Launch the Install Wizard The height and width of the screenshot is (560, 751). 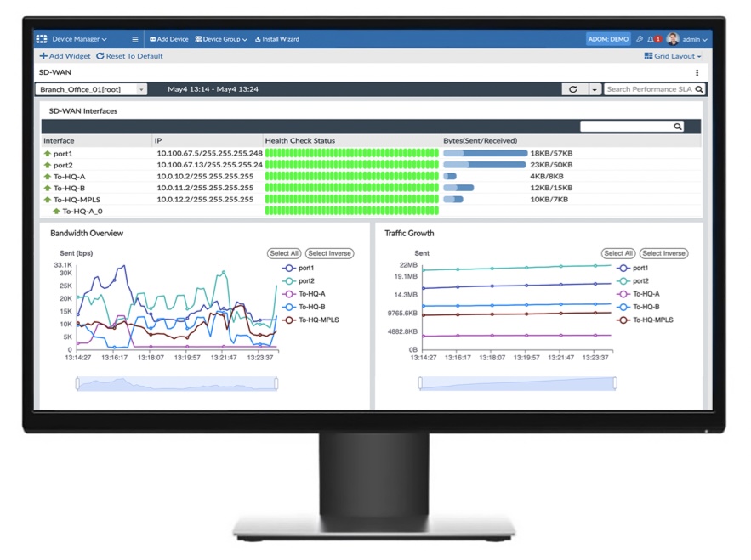tap(276, 38)
